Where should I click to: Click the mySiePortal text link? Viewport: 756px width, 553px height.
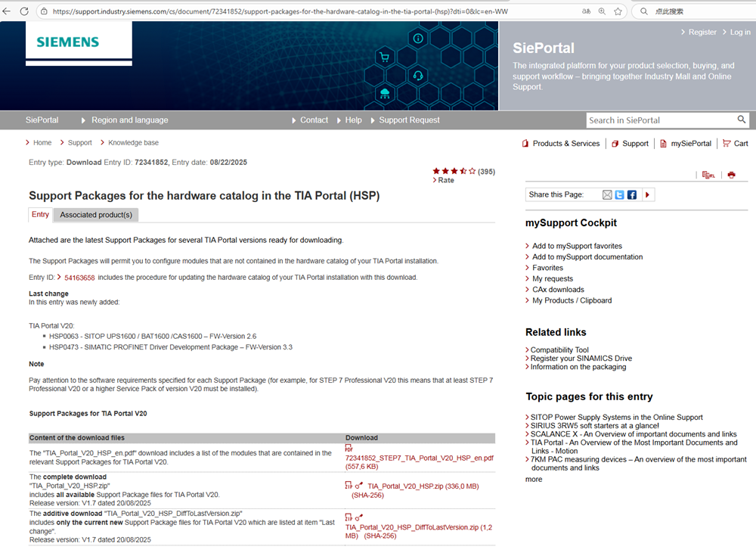[691, 143]
